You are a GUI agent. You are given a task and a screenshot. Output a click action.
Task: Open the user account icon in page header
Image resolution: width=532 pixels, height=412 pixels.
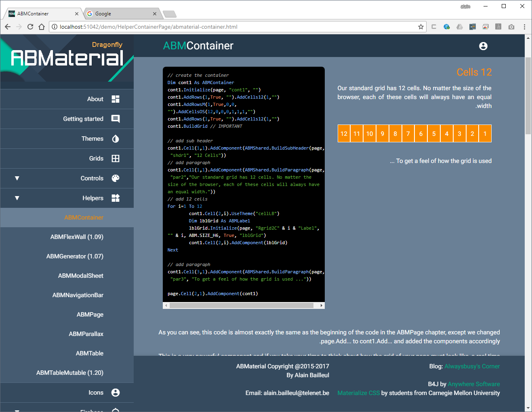483,46
